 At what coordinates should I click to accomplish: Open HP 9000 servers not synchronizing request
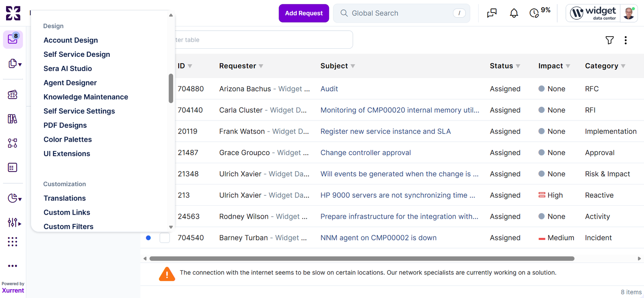click(x=398, y=195)
